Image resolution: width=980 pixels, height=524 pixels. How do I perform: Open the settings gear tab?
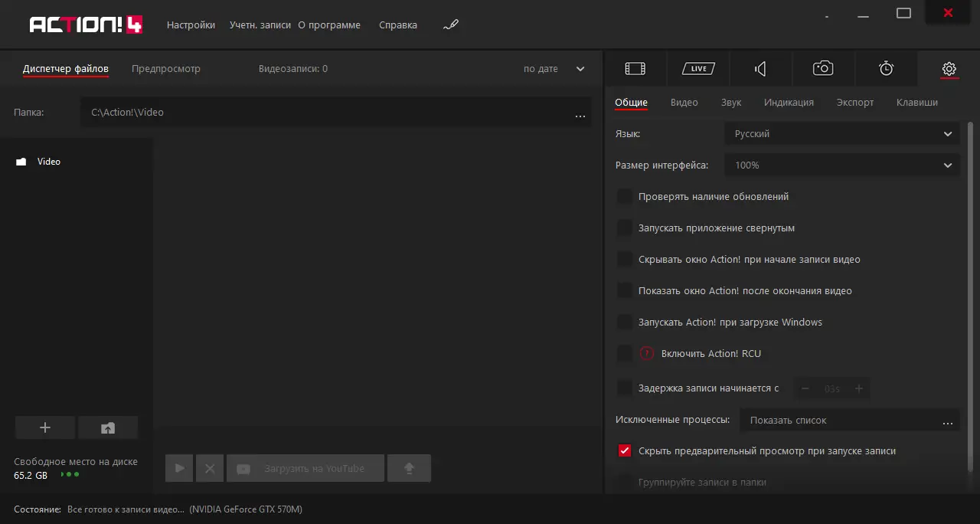coord(949,69)
